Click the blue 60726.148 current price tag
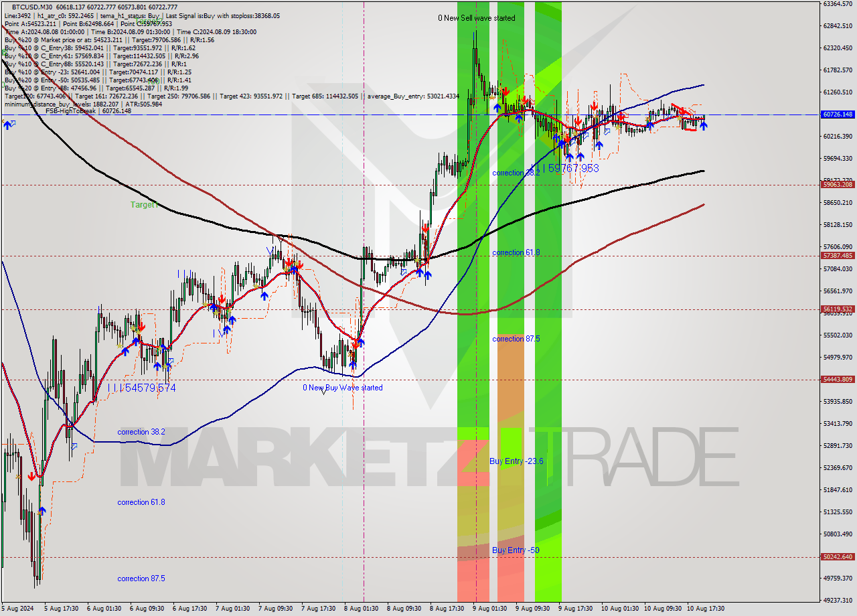Image resolution: width=857 pixels, height=616 pixels. pyautogui.click(x=838, y=114)
